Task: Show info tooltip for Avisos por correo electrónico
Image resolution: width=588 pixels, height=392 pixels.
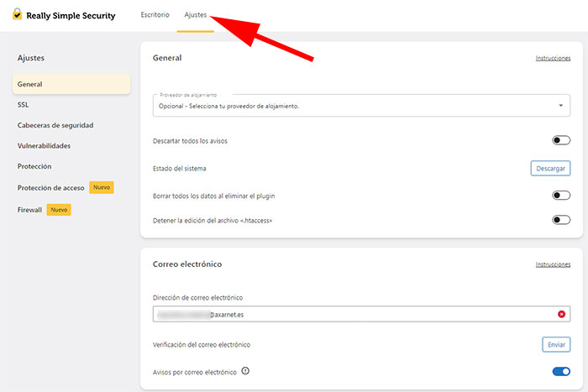Action: (x=245, y=371)
